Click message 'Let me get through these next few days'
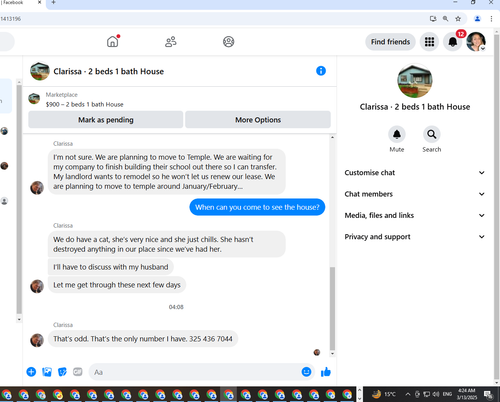500x402 pixels. click(117, 285)
